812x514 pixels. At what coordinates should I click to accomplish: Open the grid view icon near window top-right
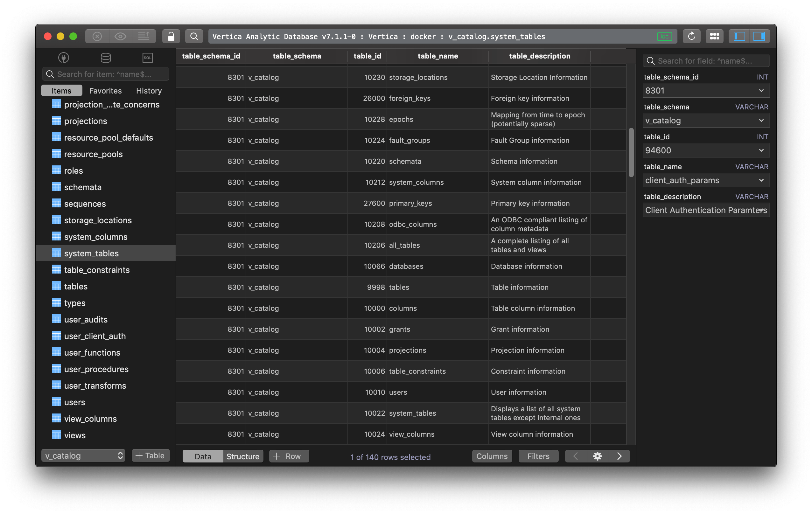(715, 36)
